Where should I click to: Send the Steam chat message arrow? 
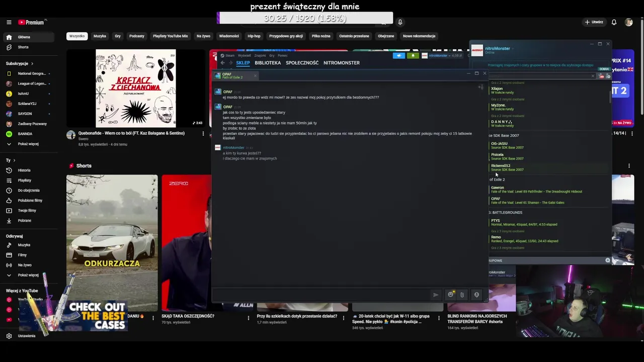coord(436,295)
